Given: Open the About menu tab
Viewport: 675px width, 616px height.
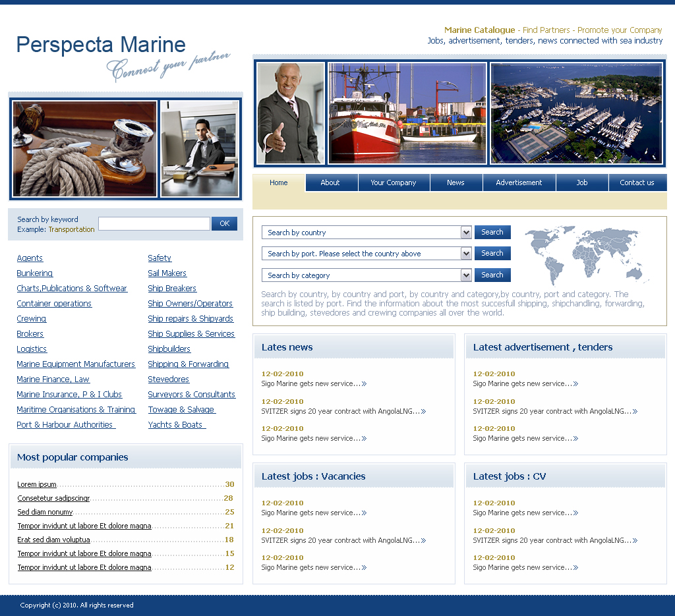Looking at the screenshot, I should (x=330, y=182).
